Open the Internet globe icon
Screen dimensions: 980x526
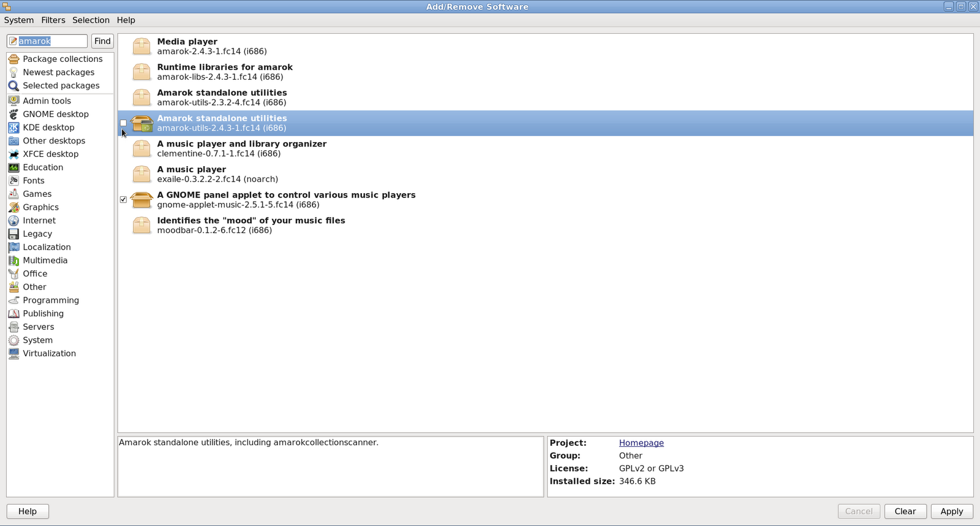pos(13,220)
